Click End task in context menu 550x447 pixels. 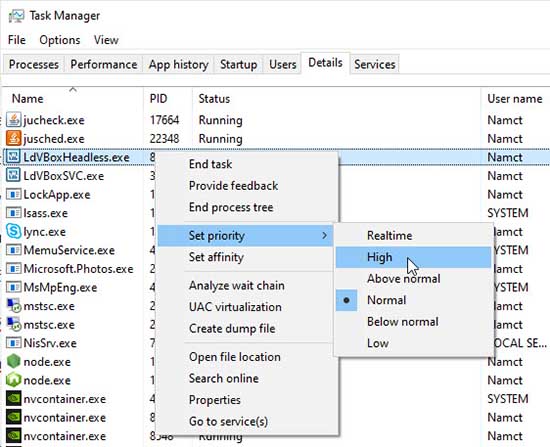coord(210,164)
